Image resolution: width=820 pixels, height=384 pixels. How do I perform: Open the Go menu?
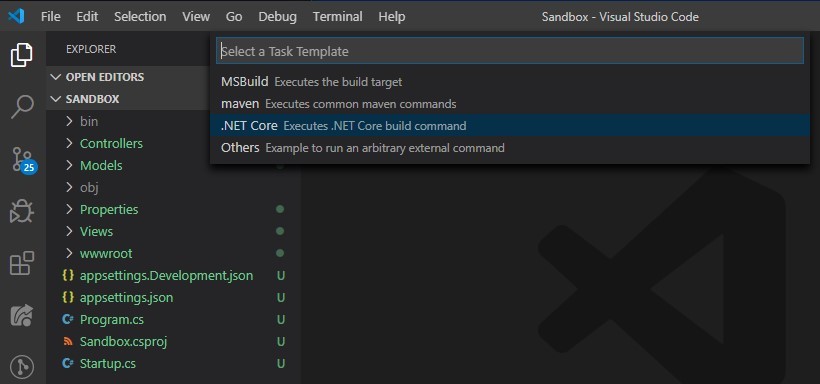234,17
